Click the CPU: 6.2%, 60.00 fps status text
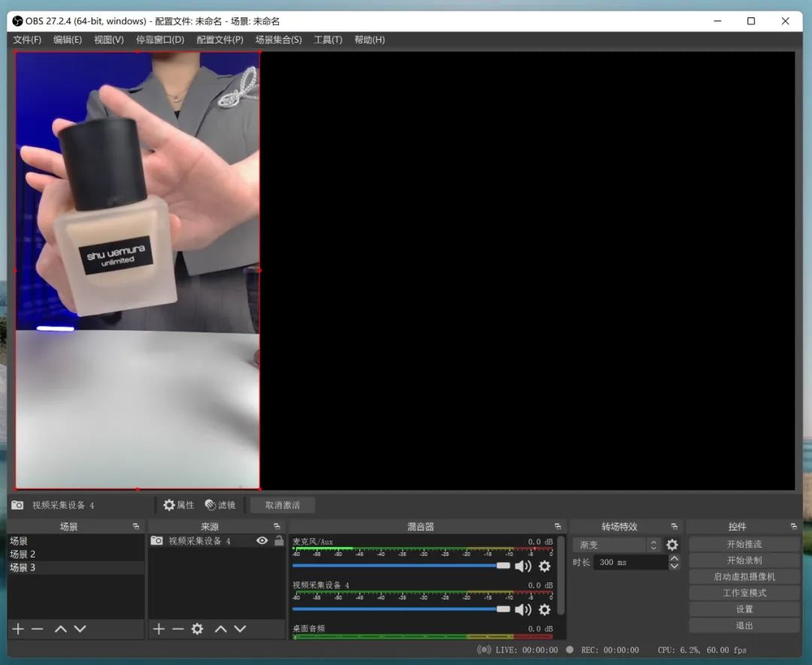The width and height of the screenshot is (812, 665). pos(701,650)
